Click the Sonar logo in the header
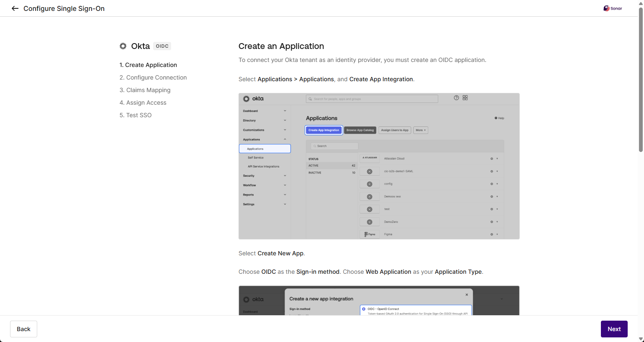 [x=613, y=8]
